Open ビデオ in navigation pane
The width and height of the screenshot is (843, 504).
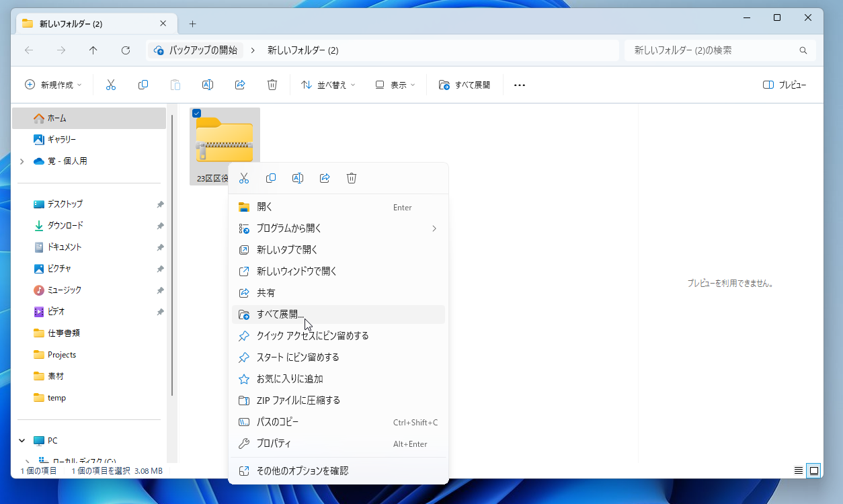pos(89,312)
